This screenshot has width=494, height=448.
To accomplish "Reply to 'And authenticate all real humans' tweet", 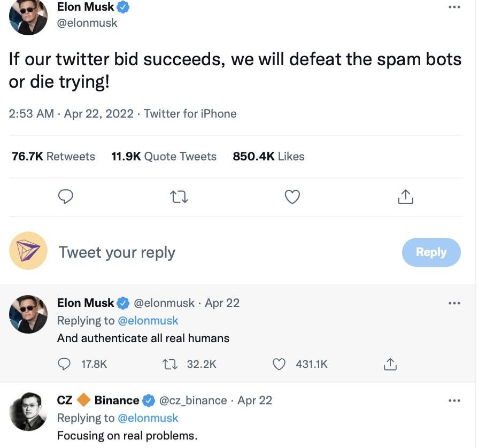I will click(x=65, y=364).
